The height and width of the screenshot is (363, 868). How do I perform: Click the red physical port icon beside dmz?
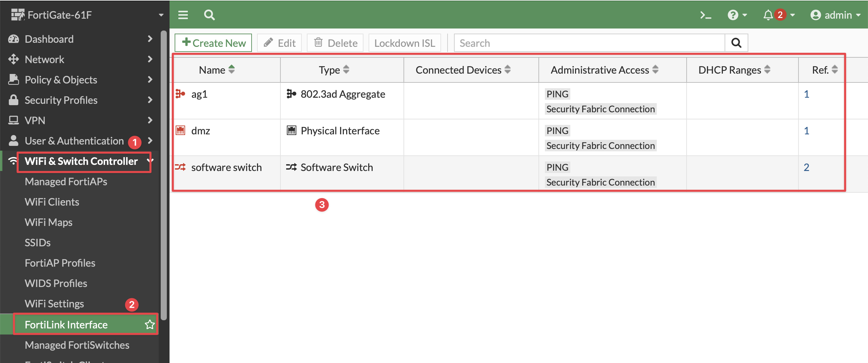pyautogui.click(x=180, y=130)
